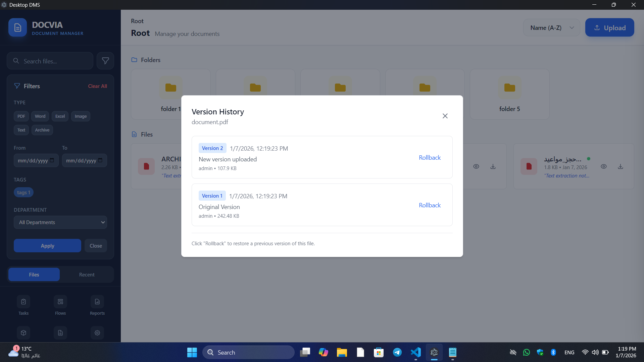Click the red PDF icon of Arabic-named file
Viewport: 644px width, 362px height.
click(x=529, y=166)
